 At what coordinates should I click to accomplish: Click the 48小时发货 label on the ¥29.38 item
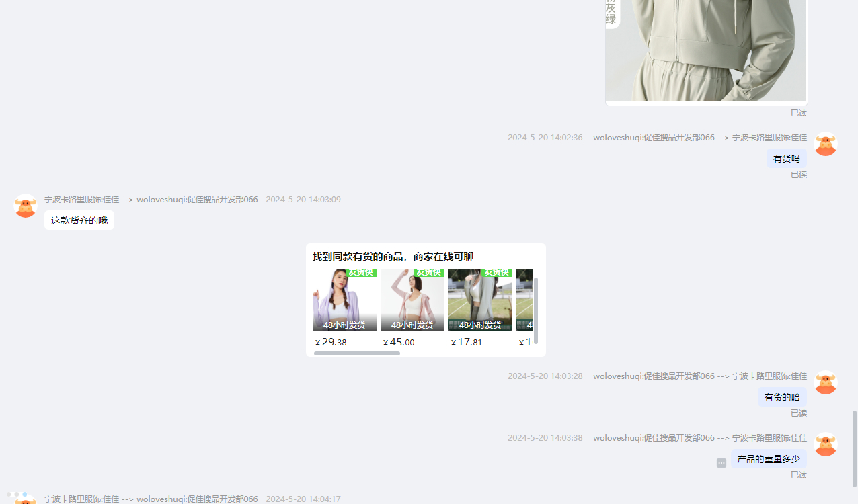344,325
